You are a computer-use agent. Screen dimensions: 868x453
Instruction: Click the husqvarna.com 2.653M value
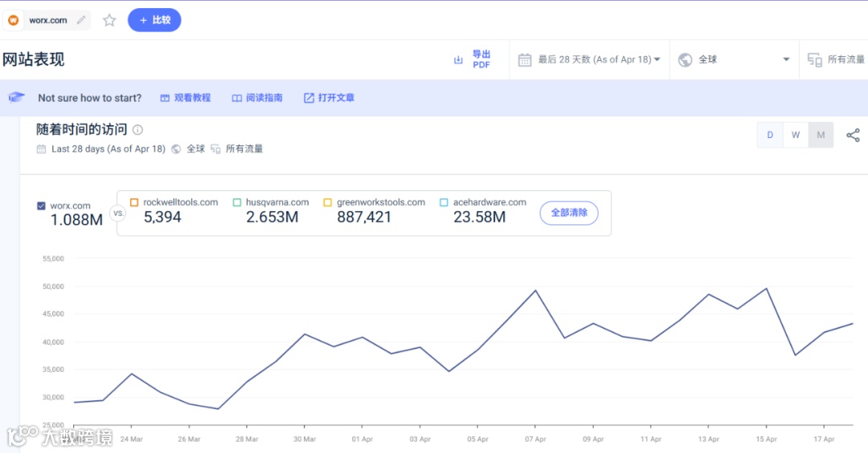pos(272,217)
